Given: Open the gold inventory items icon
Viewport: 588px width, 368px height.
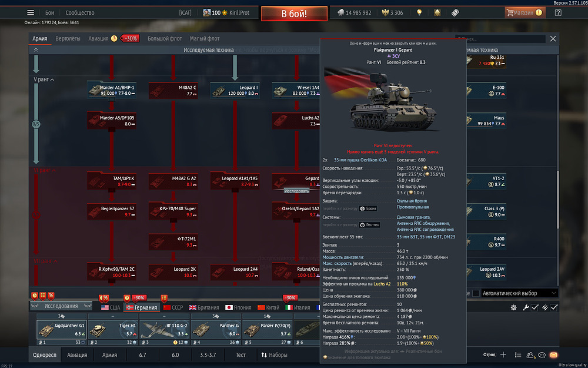Looking at the screenshot, I should [x=437, y=13].
